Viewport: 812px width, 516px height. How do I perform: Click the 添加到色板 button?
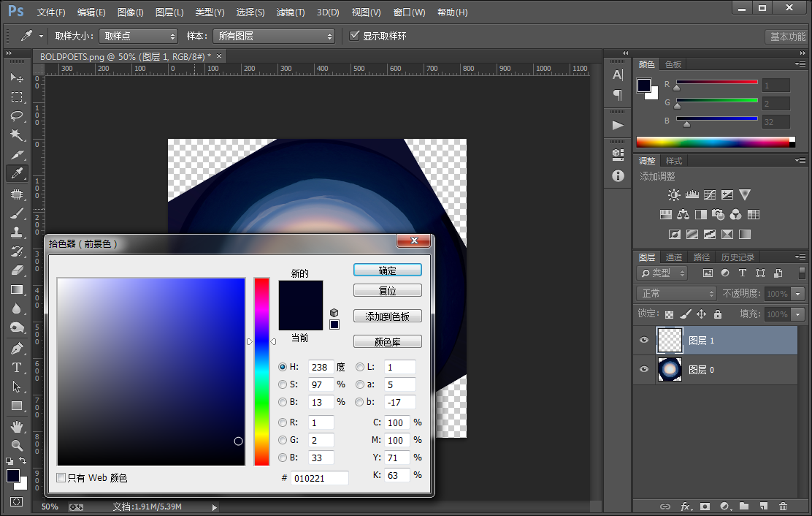pos(387,316)
